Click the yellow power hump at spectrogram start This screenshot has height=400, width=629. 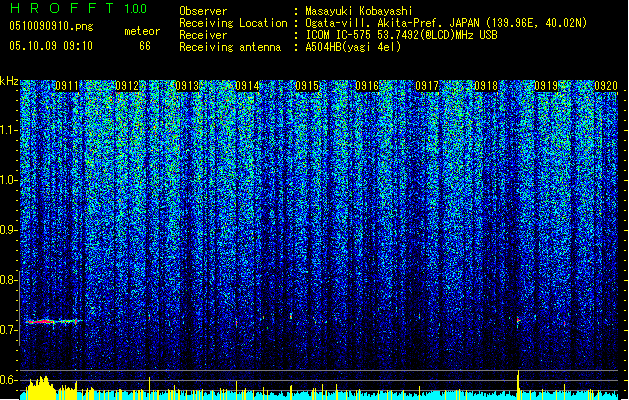point(41,387)
